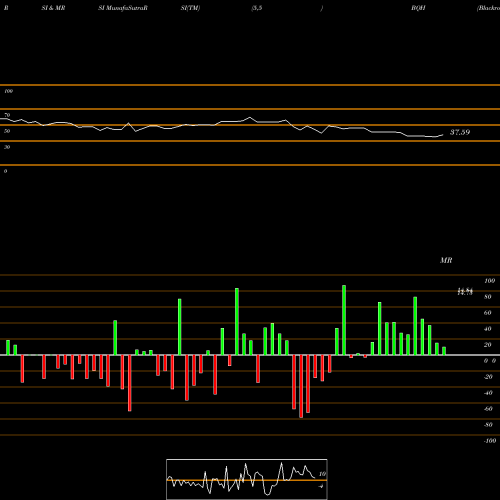Click the '70' level label on RSI axis
The width and height of the screenshot is (500, 500).
pos(7,115)
